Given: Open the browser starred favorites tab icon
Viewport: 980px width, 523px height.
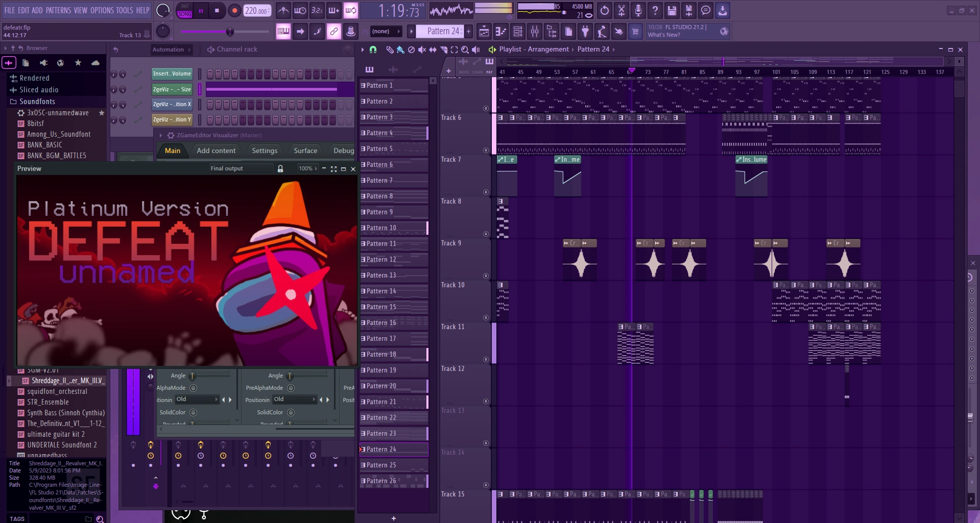Looking at the screenshot, I should 78,63.
